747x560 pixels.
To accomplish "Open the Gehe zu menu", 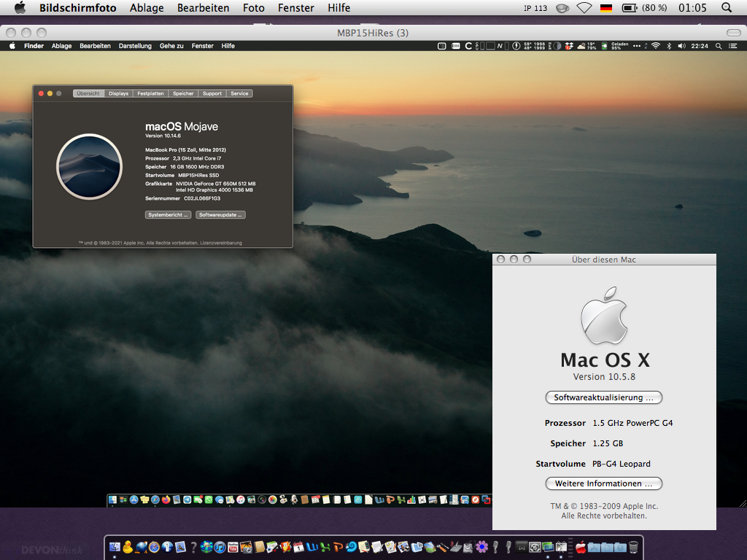I will point(171,46).
